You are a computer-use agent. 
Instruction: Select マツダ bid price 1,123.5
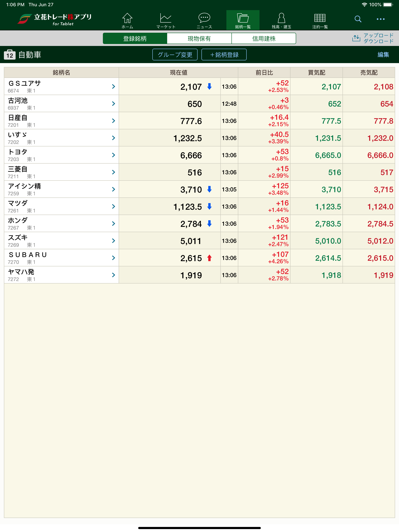(x=328, y=207)
